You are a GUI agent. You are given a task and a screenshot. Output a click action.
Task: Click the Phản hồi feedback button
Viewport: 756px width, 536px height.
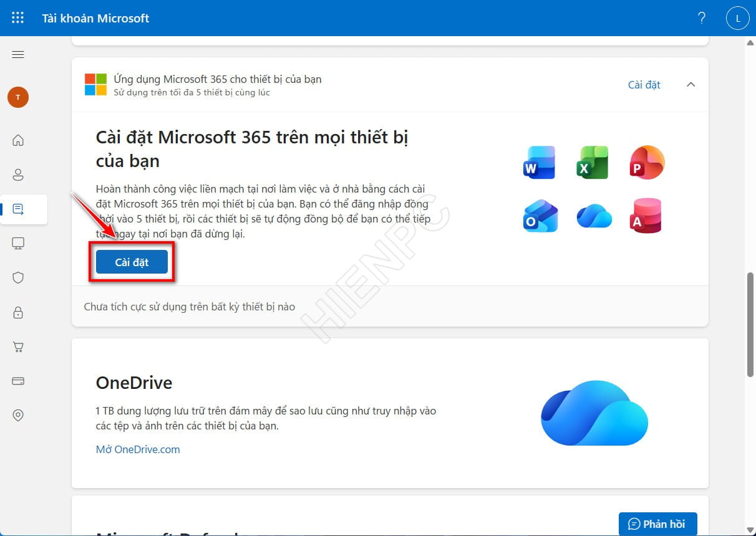point(657,524)
